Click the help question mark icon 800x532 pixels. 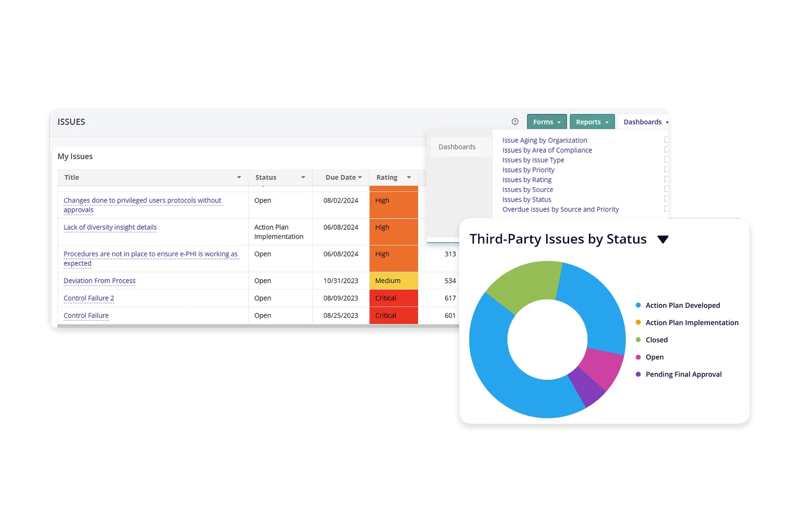pos(515,122)
